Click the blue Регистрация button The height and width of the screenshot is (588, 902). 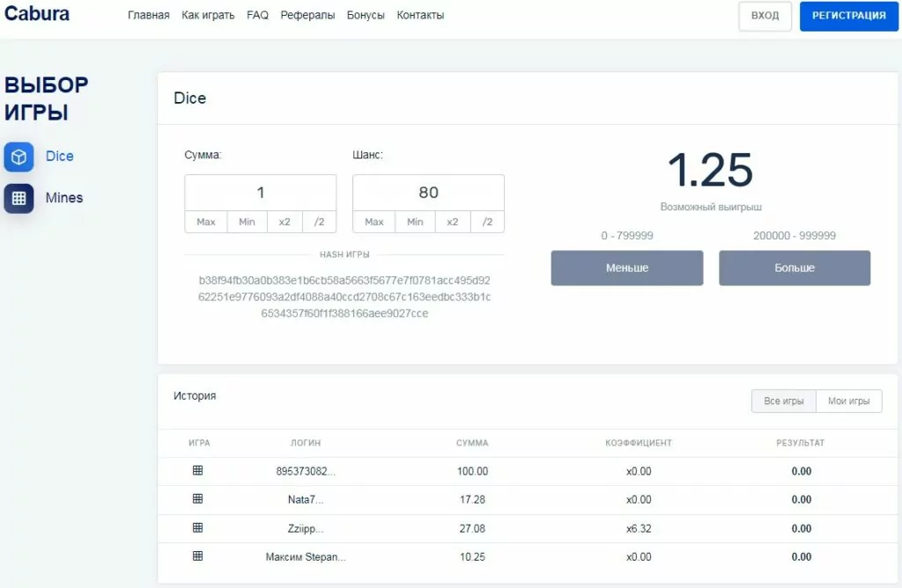tap(848, 16)
